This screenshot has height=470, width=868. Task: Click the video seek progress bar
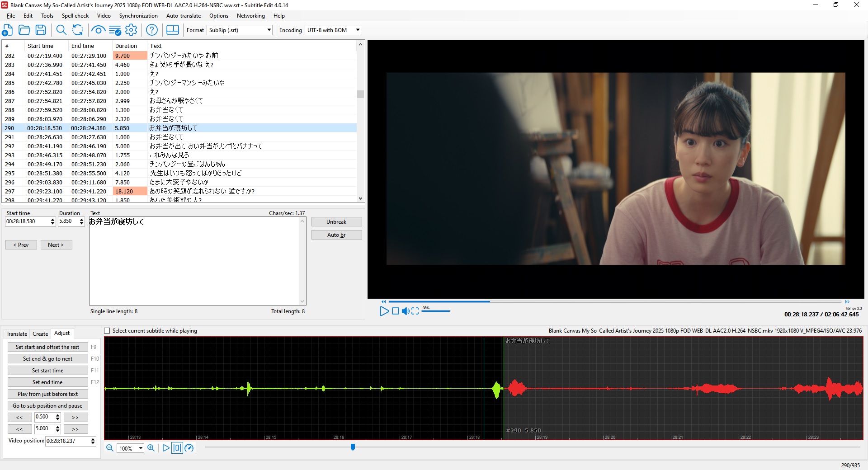pyautogui.click(x=615, y=301)
